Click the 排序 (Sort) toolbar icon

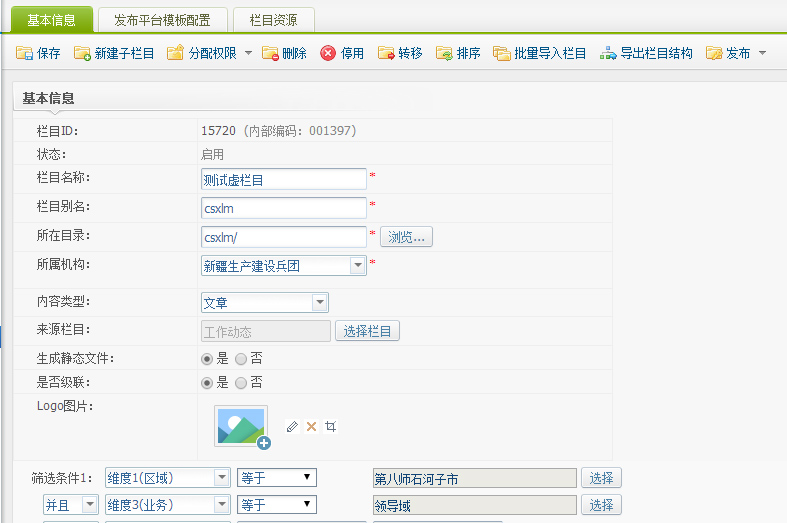coord(444,53)
